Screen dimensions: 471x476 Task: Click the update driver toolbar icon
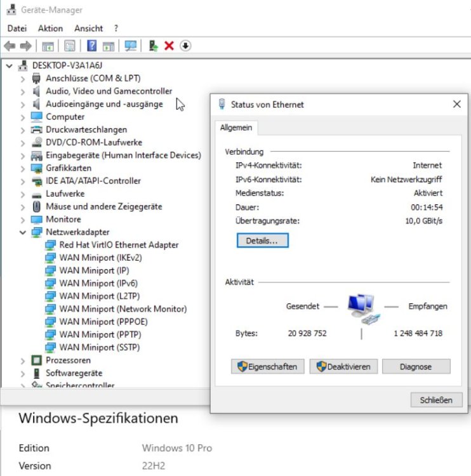tap(154, 46)
